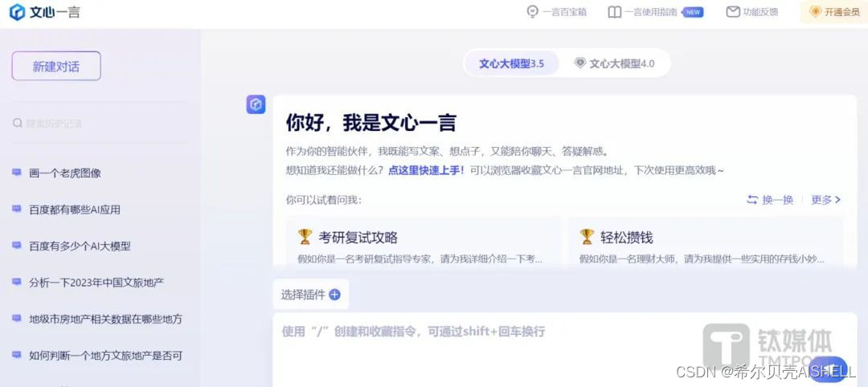Open 一言百宝箱 toolbox icon
This screenshot has height=387, width=868.
click(532, 11)
